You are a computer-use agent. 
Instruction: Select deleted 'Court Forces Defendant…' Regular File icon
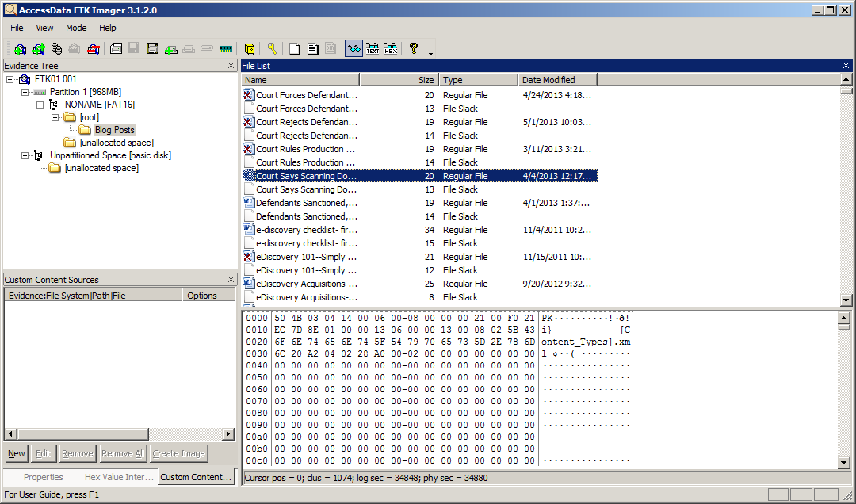click(248, 95)
